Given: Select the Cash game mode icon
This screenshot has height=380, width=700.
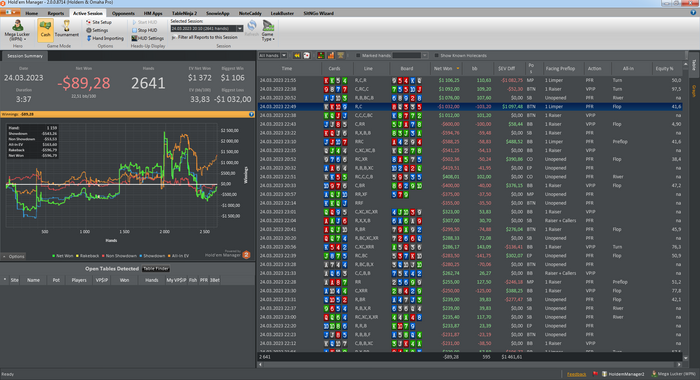Looking at the screenshot, I should click(45, 29).
